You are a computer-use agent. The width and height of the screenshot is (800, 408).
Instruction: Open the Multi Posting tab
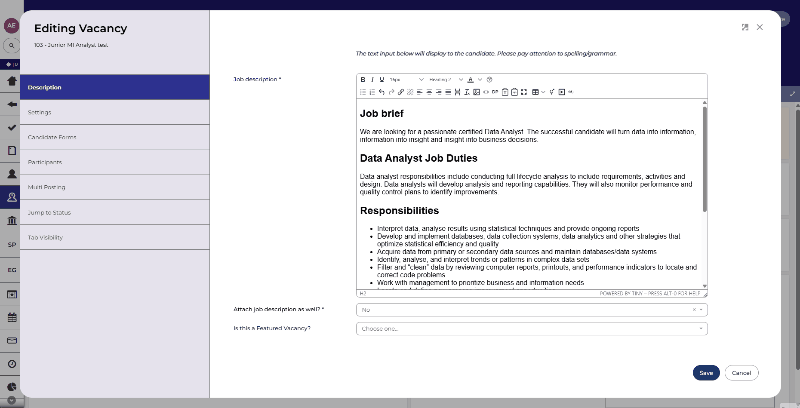(x=115, y=187)
